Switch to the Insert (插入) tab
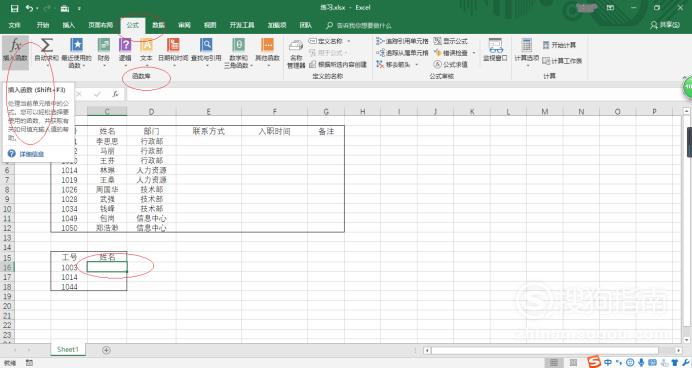This screenshot has height=368, width=692. click(x=68, y=25)
